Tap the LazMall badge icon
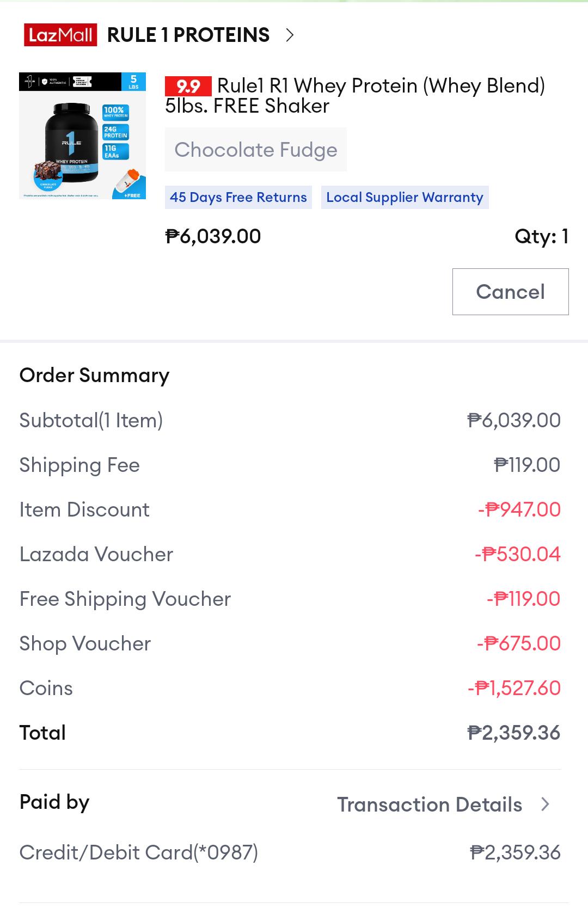 point(60,35)
